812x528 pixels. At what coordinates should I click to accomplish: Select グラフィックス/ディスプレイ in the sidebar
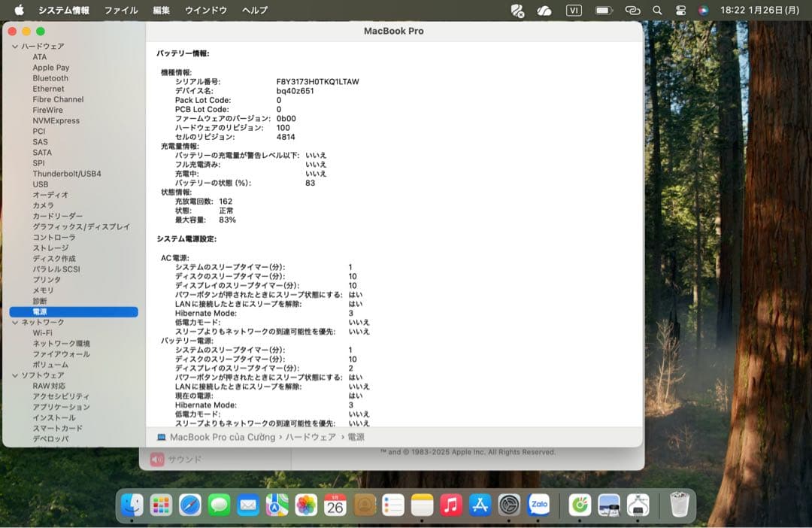click(81, 226)
